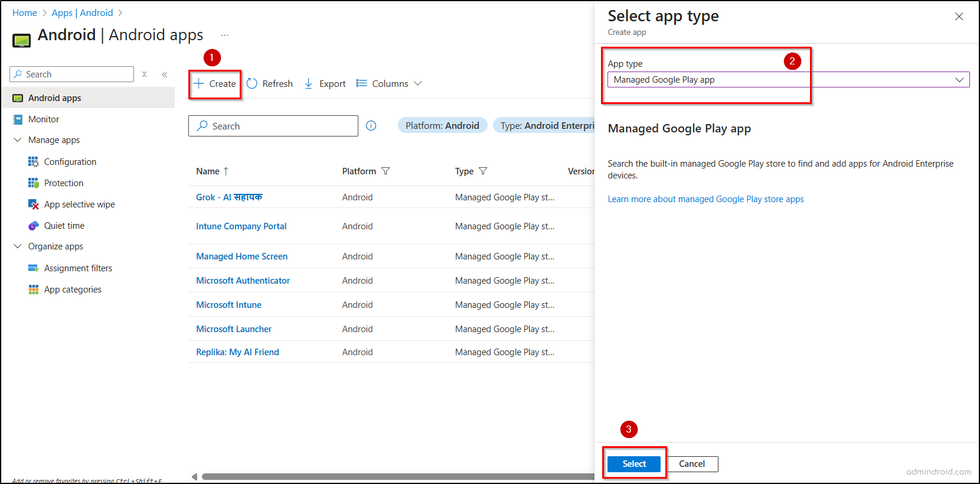Click the horizontal scrollbar at bottom

point(396,476)
